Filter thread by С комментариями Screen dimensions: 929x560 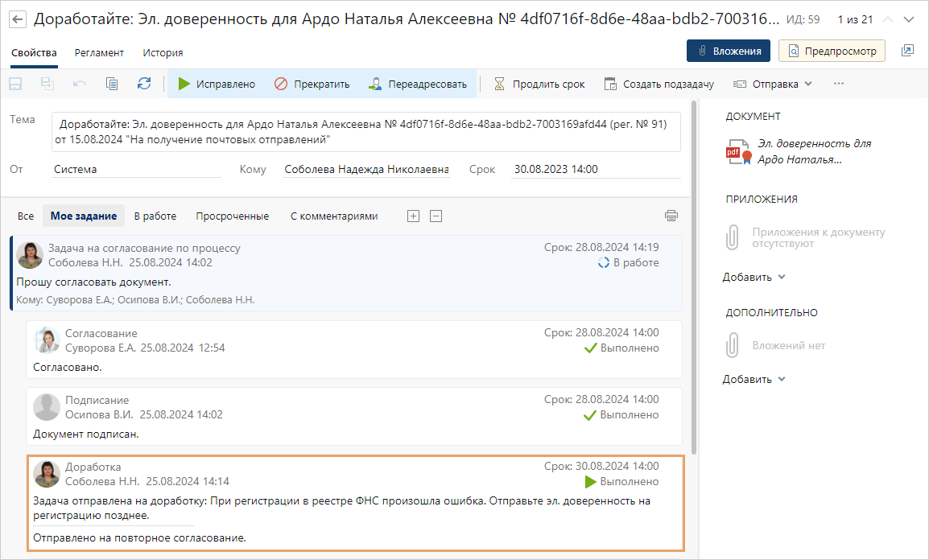tap(333, 216)
